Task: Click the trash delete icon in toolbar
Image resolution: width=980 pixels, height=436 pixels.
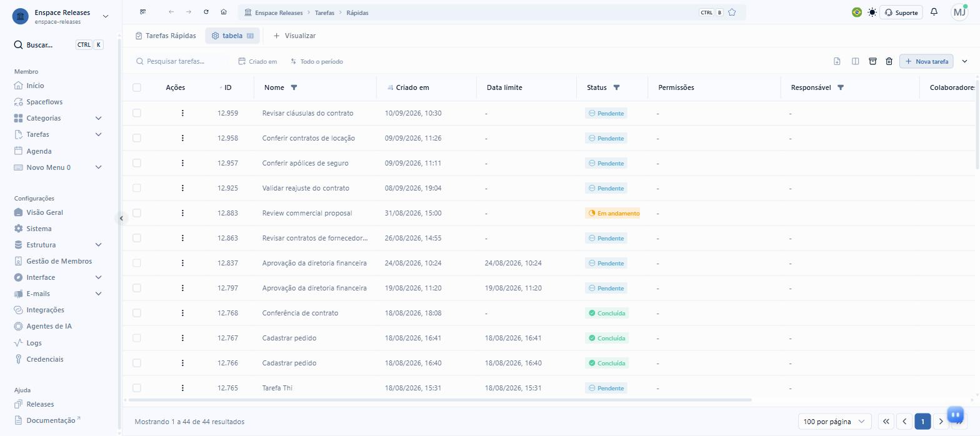Action: pyautogui.click(x=889, y=61)
